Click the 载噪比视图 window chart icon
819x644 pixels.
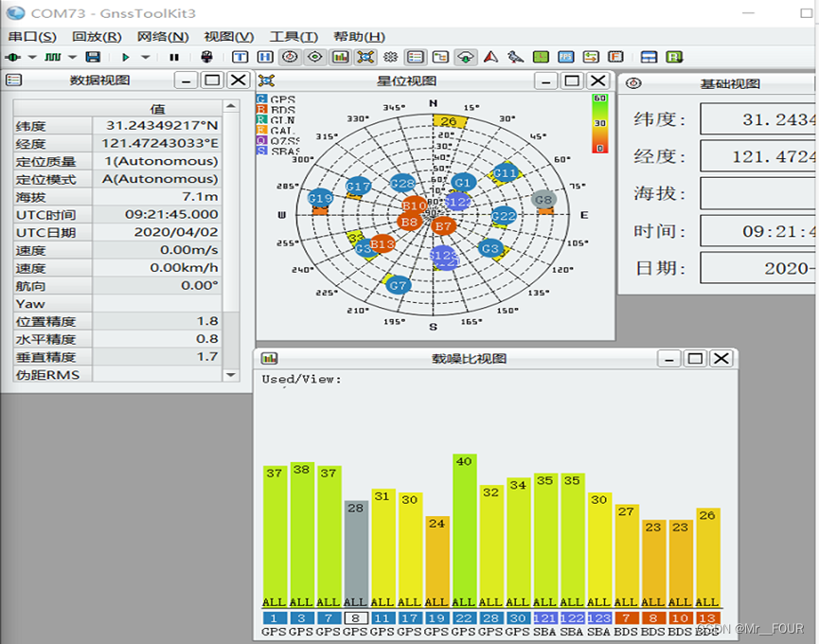tap(269, 358)
